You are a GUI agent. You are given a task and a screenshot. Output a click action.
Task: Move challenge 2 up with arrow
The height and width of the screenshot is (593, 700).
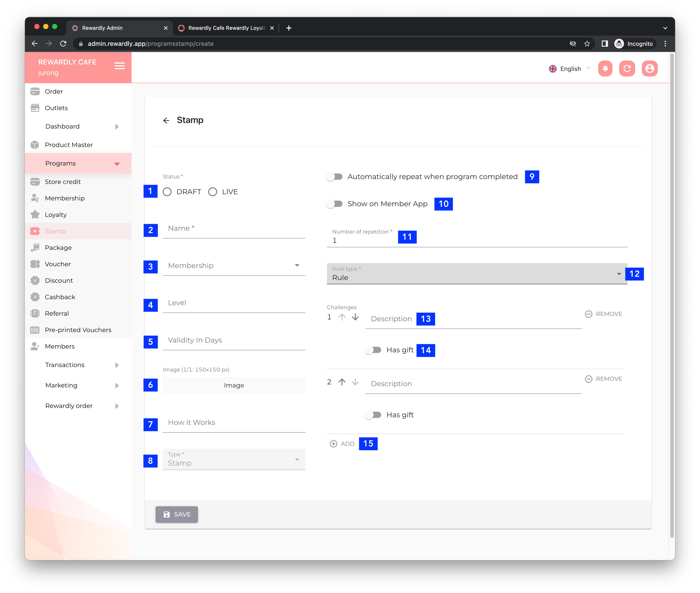click(x=342, y=382)
